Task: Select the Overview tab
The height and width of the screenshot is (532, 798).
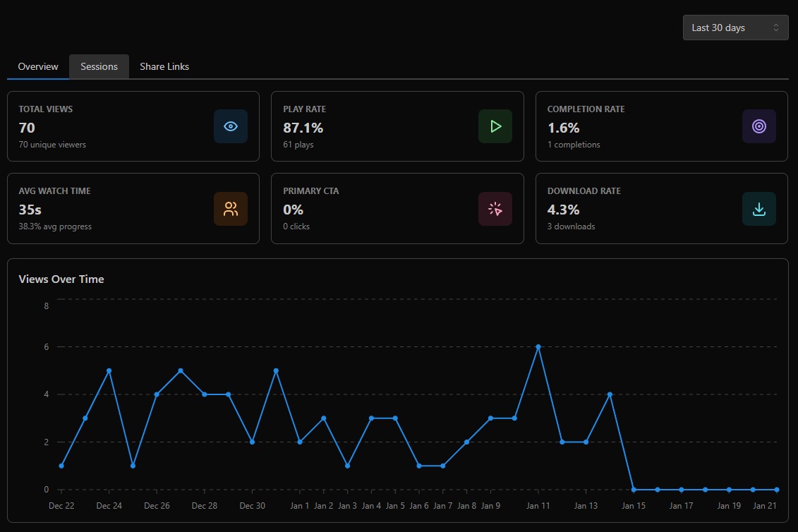Action: click(37, 66)
